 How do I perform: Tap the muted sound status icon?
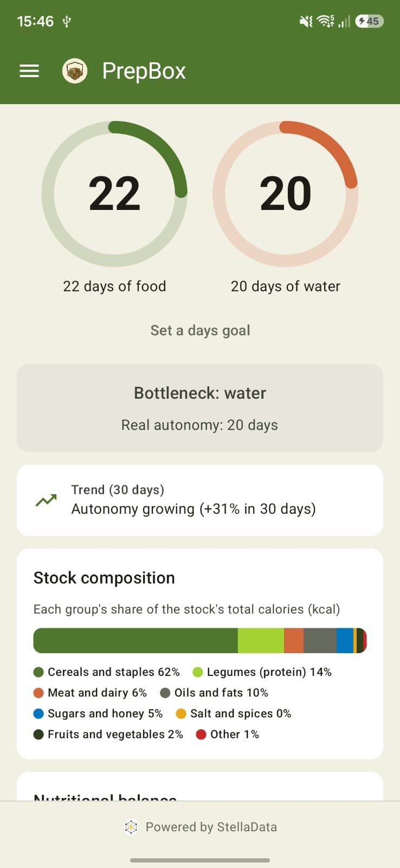point(306,21)
